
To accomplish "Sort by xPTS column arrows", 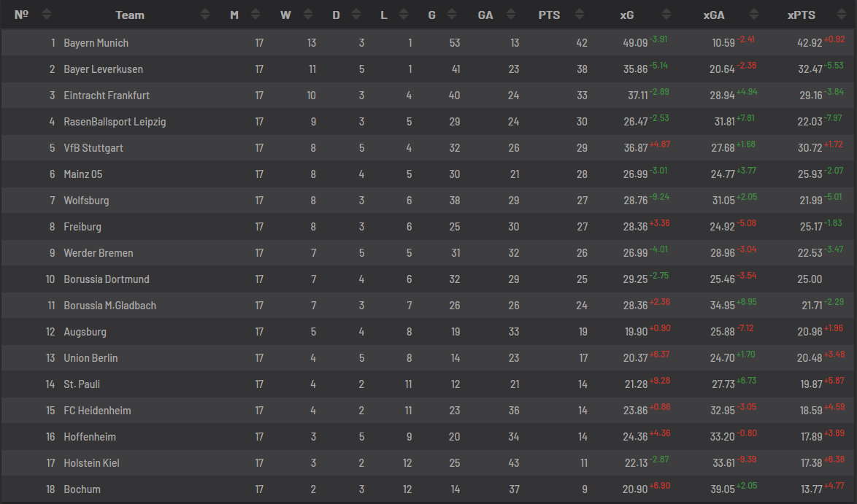I will point(842,15).
